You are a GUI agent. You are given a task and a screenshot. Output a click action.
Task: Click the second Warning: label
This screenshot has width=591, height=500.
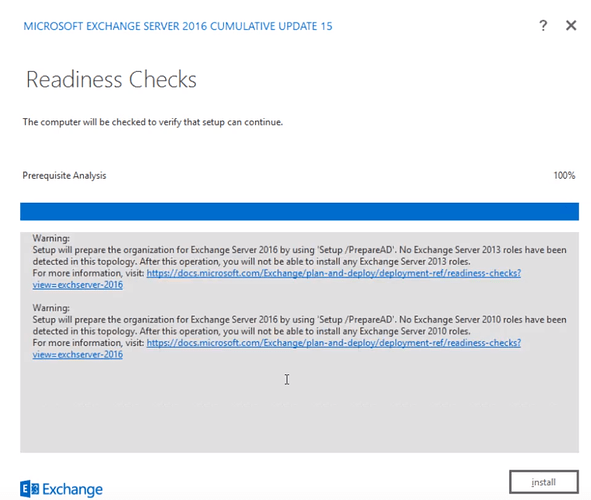click(x=51, y=308)
